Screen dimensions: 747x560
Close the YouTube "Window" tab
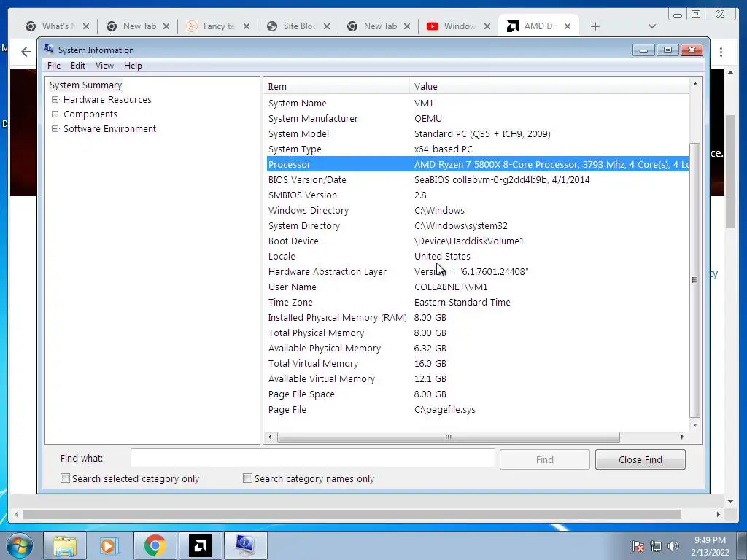tap(487, 26)
